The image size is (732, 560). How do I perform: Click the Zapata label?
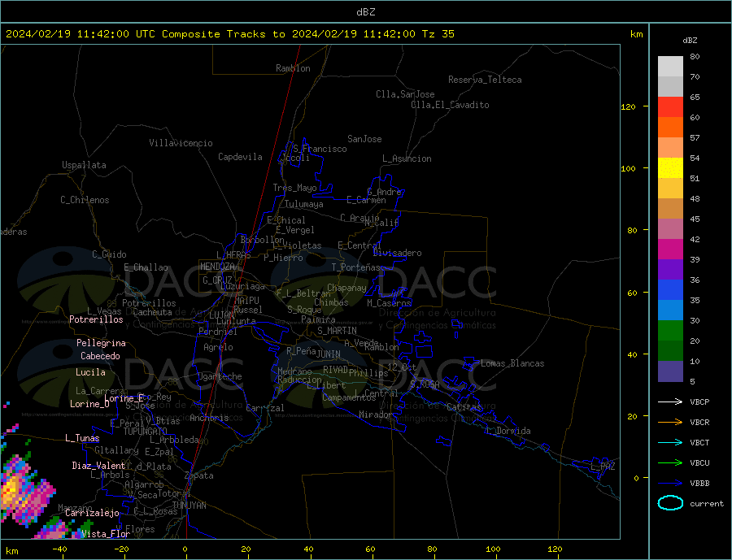[x=199, y=475]
